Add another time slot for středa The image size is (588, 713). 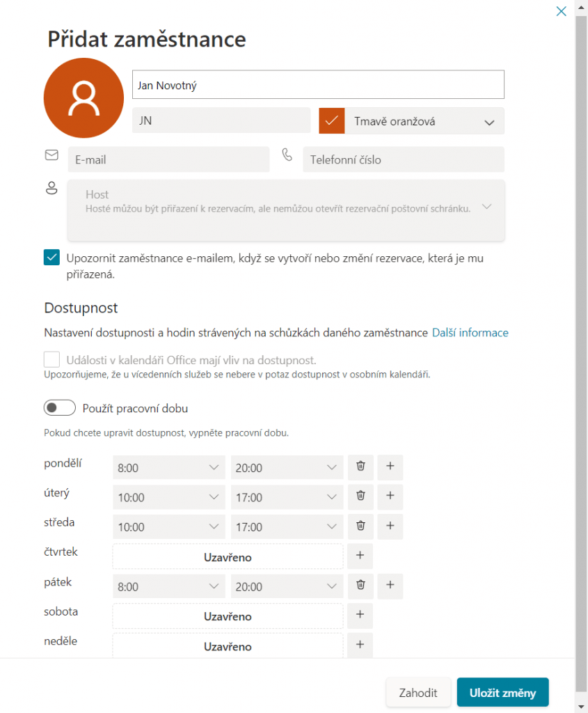390,526
